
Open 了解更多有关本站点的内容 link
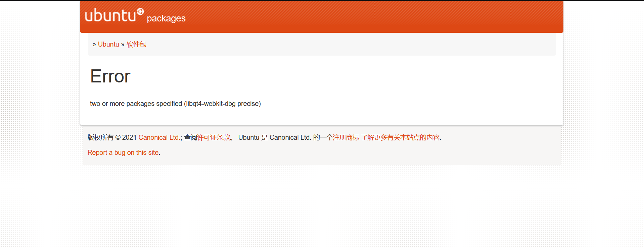[x=400, y=137]
